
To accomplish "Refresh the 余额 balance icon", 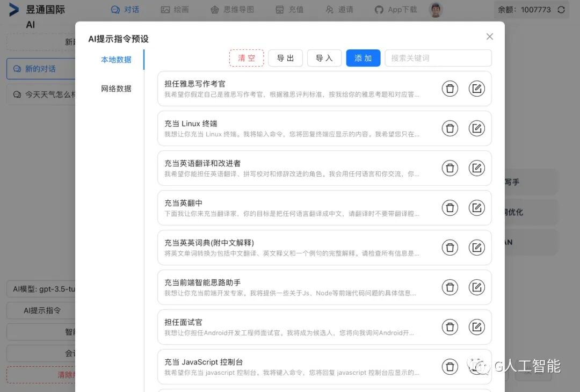I will tap(561, 10).
